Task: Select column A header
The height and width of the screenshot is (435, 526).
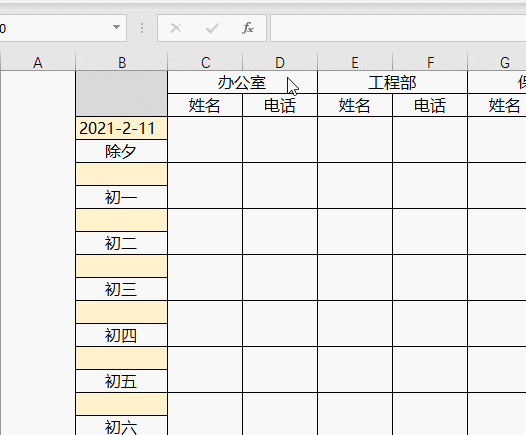Action: [38, 62]
